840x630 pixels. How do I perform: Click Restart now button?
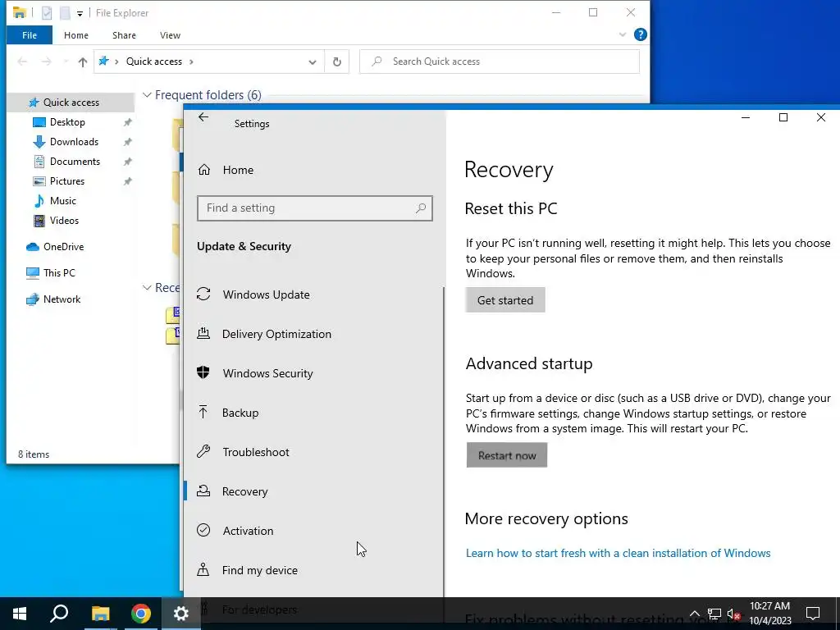507,455
